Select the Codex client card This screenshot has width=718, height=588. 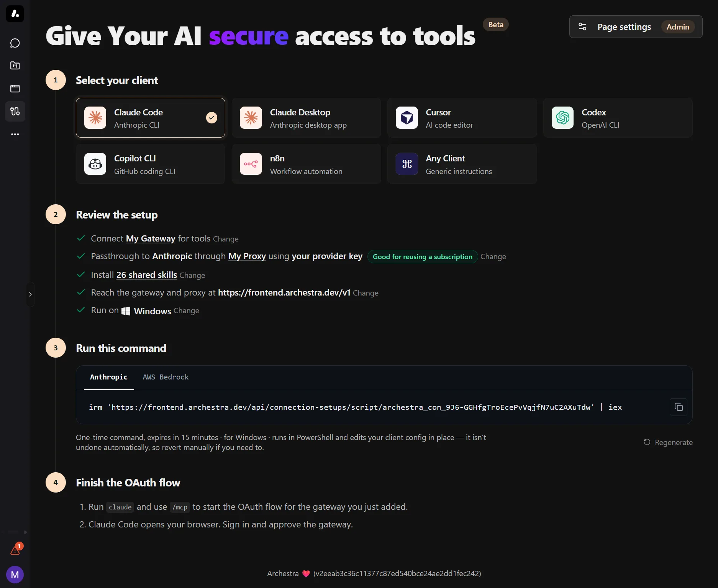[618, 118]
